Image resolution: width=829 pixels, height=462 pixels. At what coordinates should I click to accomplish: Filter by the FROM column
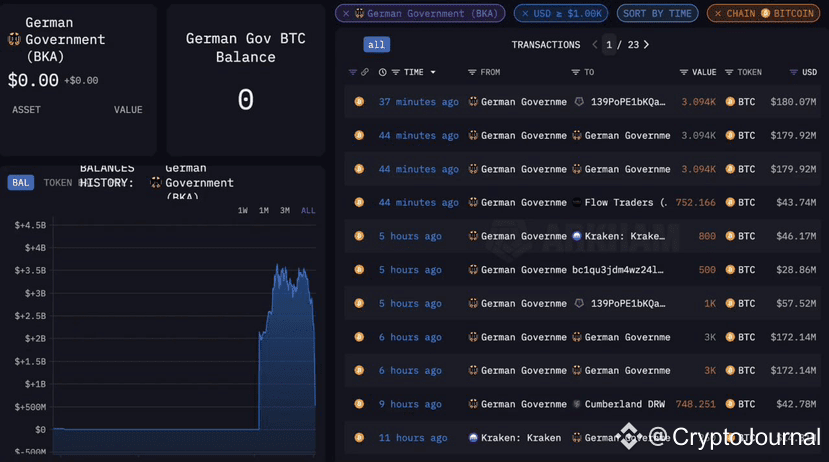point(472,72)
